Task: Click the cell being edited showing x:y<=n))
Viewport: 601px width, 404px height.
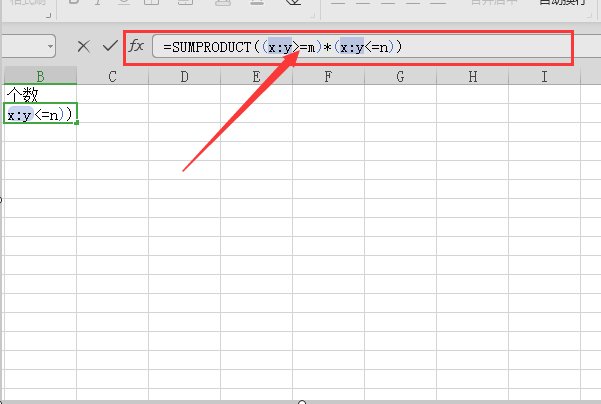Action: coord(40,115)
